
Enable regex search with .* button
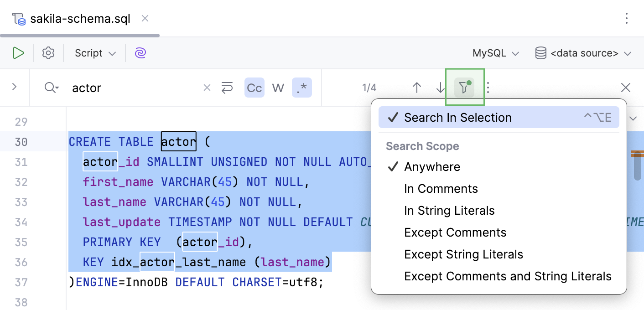tap(301, 88)
